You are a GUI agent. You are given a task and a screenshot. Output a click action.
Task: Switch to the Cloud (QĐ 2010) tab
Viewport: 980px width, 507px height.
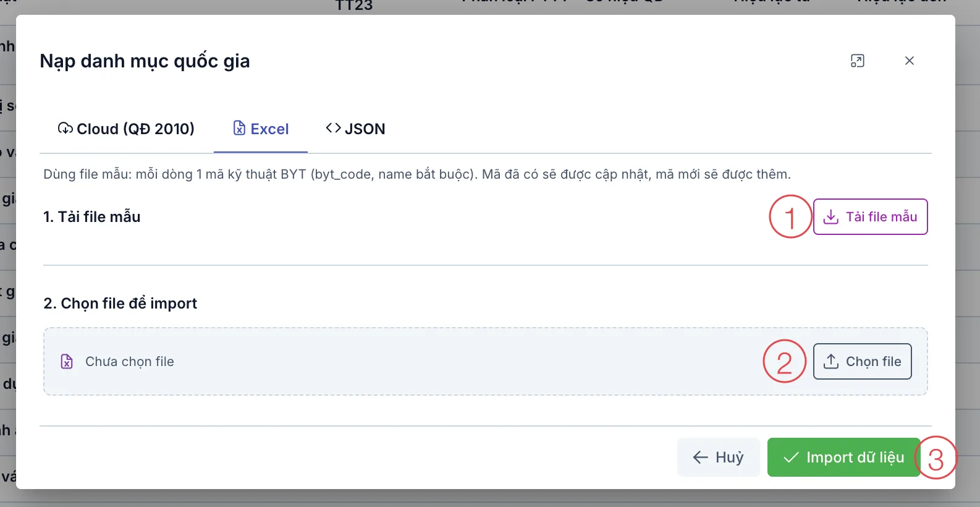click(126, 129)
